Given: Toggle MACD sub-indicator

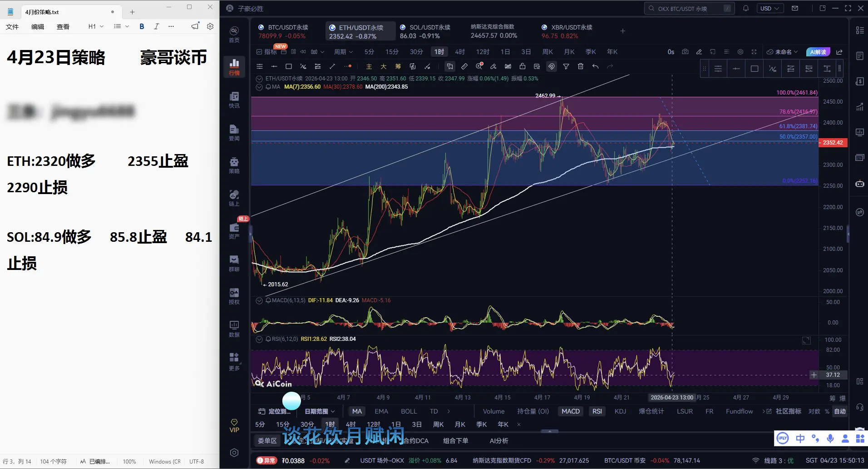Looking at the screenshot, I should click(x=571, y=411).
